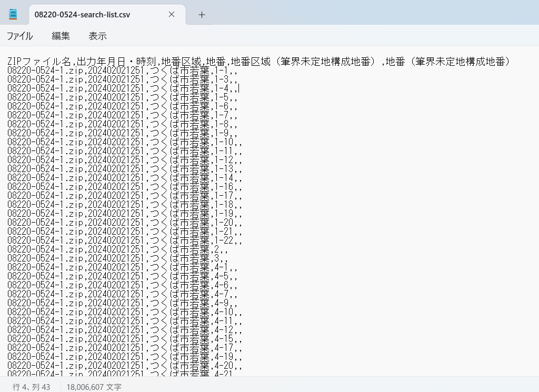This screenshot has width=539, height=392.
Task: Click the line ending with 4-15,,
Action: pyautogui.click(x=125, y=338)
